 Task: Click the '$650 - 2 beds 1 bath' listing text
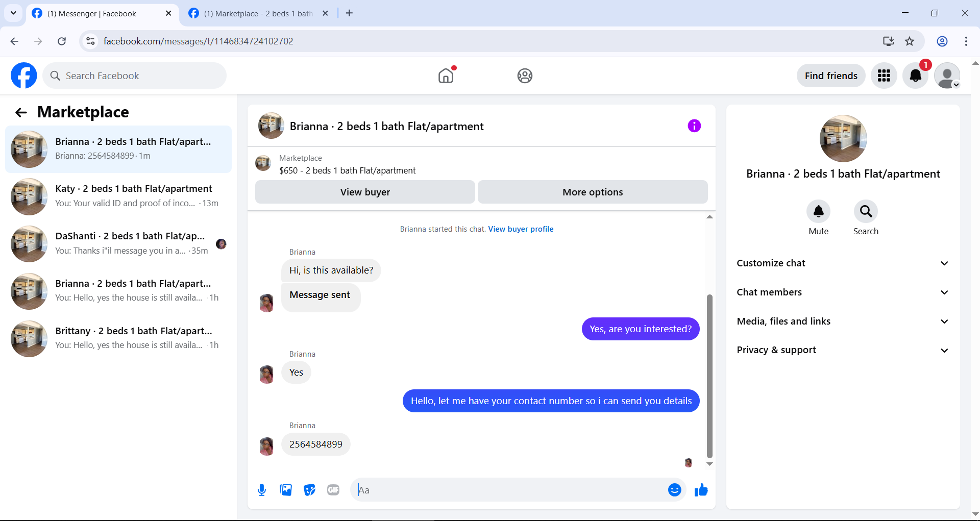click(x=348, y=170)
